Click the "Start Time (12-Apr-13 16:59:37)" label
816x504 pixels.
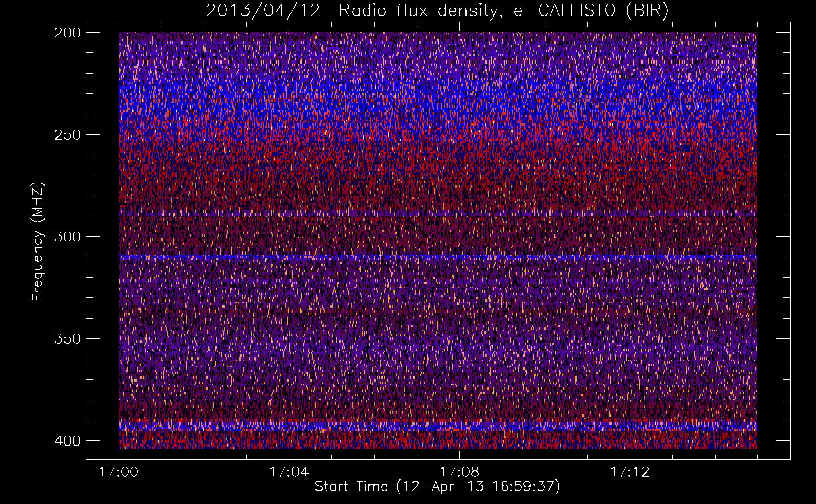pyautogui.click(x=437, y=487)
